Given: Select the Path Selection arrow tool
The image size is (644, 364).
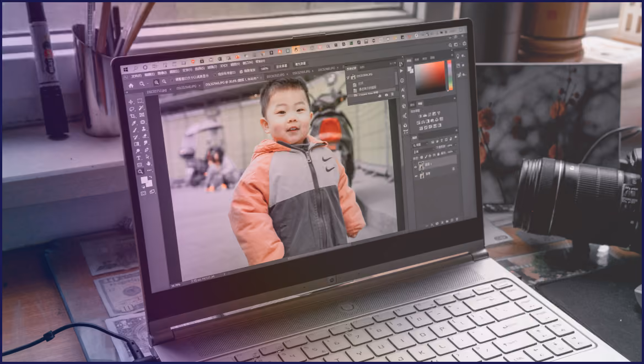Looking at the screenshot, I should click(x=148, y=157).
